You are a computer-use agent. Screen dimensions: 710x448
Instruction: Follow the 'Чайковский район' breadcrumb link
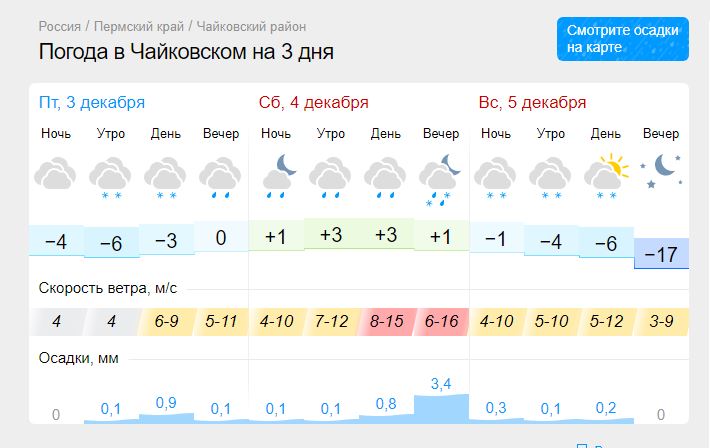coord(251,27)
